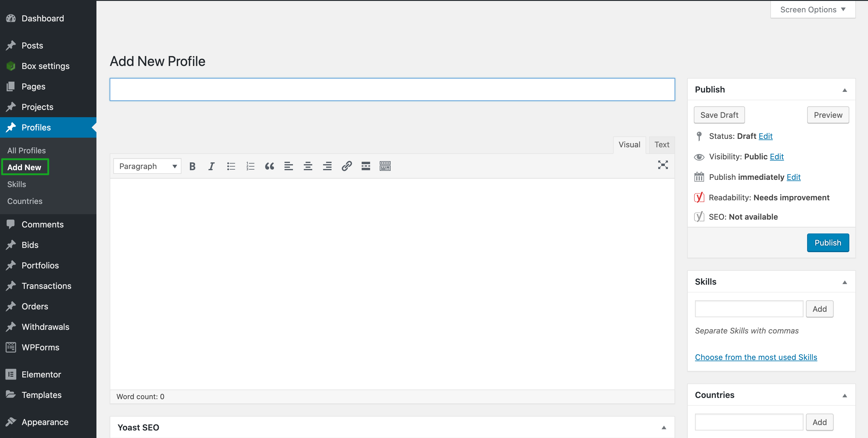
Task: Click the Italic formatting icon
Action: [211, 166]
